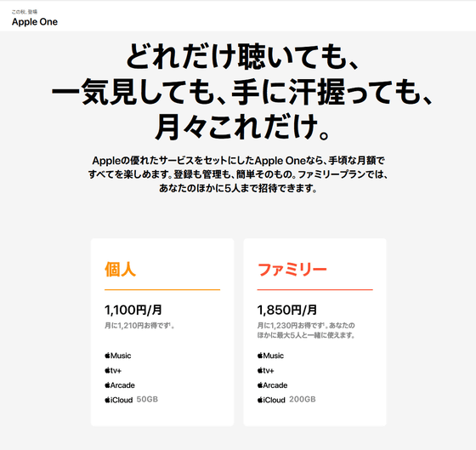Click the Apple tv+ logo in the 個人 card
476x450 pixels.
pos(113,370)
